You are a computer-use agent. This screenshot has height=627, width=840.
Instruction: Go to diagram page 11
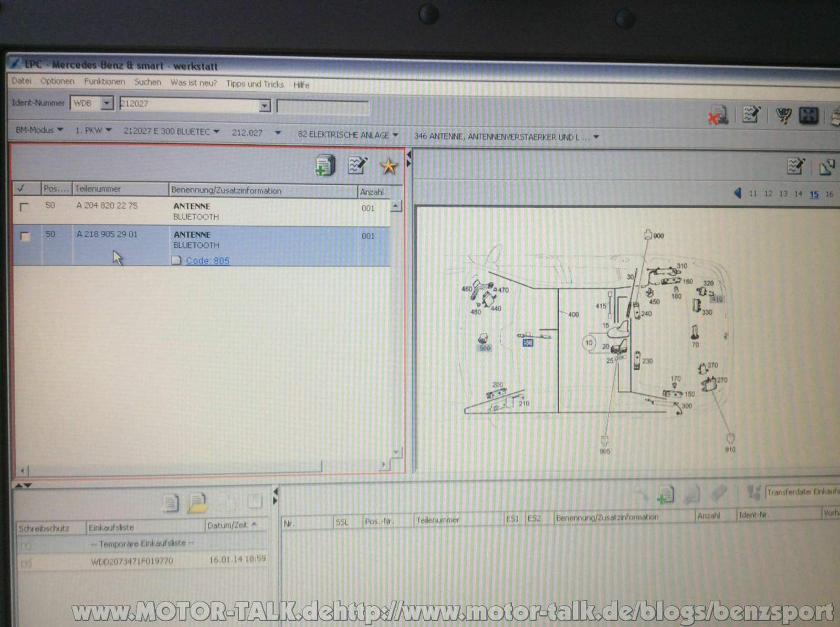coord(753,193)
